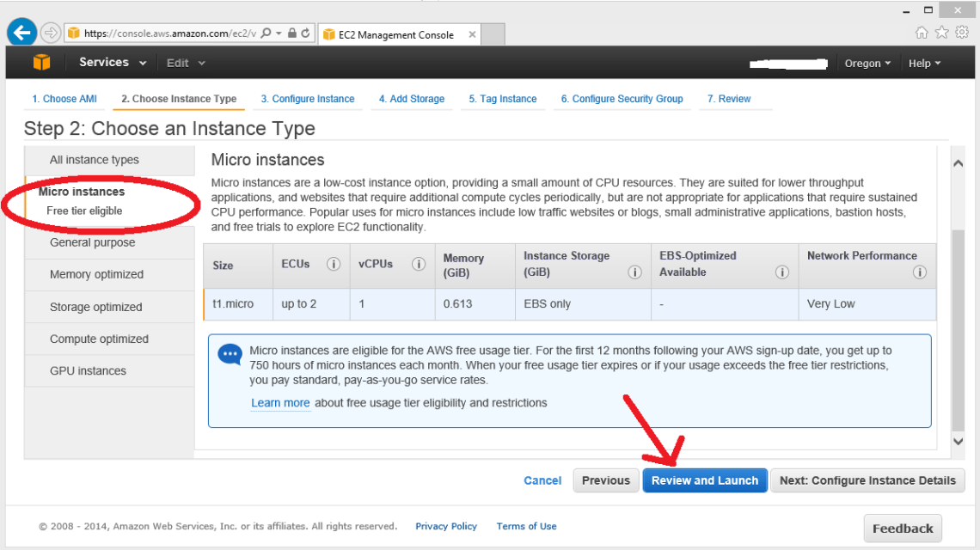
Task: Go to step 3 Configure Instance
Action: point(308,99)
